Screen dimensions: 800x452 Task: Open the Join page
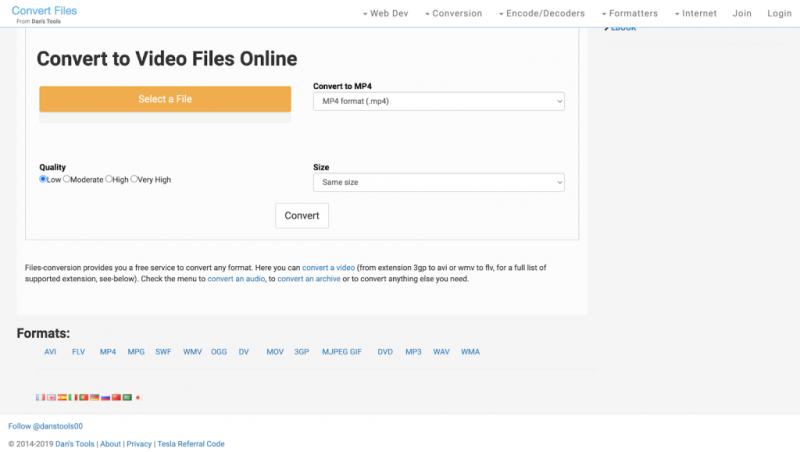click(742, 13)
